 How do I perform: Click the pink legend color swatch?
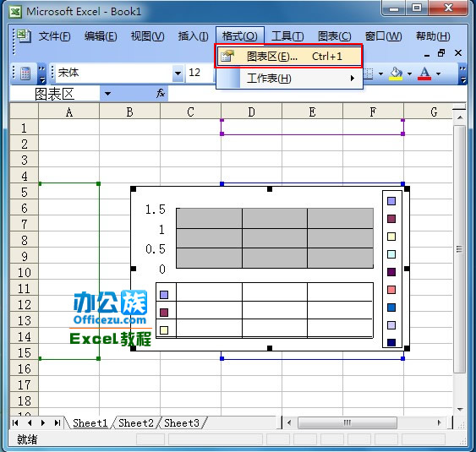[x=391, y=290]
